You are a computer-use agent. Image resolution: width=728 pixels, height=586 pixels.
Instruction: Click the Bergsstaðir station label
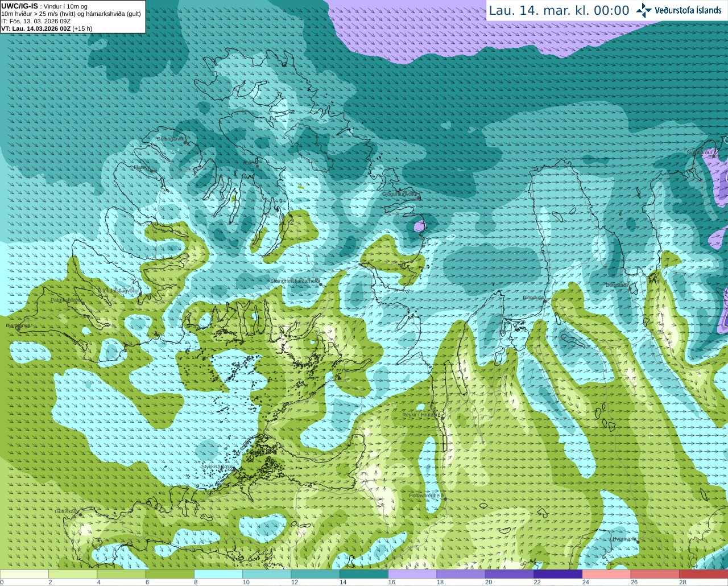(x=617, y=284)
